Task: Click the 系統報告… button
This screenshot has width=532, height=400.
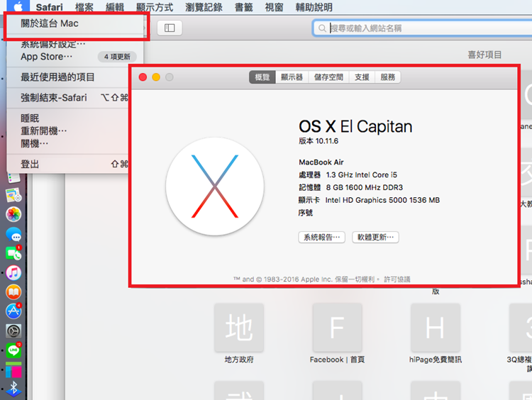Action: 321,237
